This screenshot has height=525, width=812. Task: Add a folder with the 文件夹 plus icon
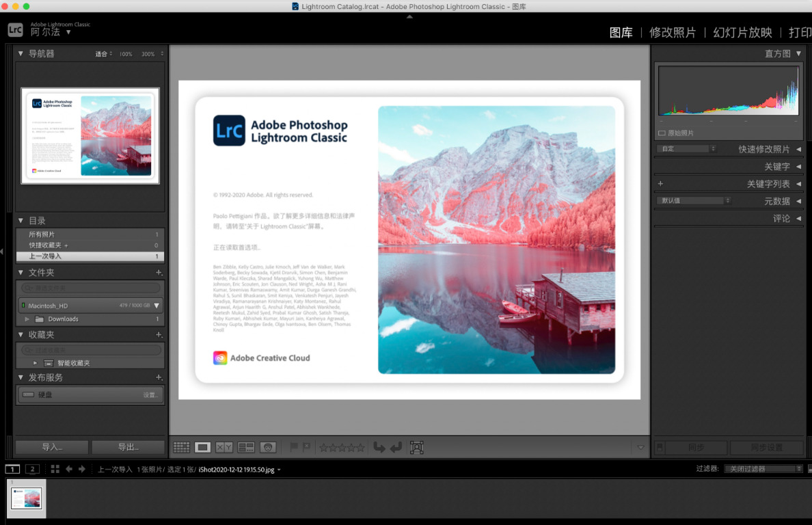(x=159, y=272)
